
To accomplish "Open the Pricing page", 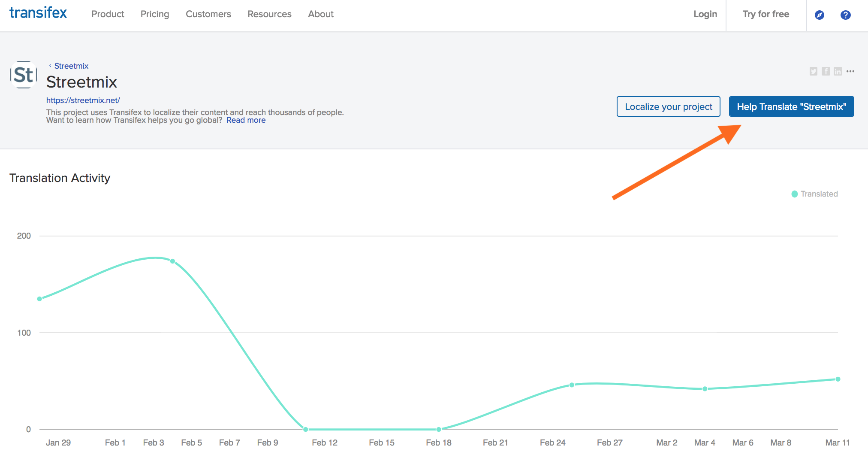I will pyautogui.click(x=155, y=14).
